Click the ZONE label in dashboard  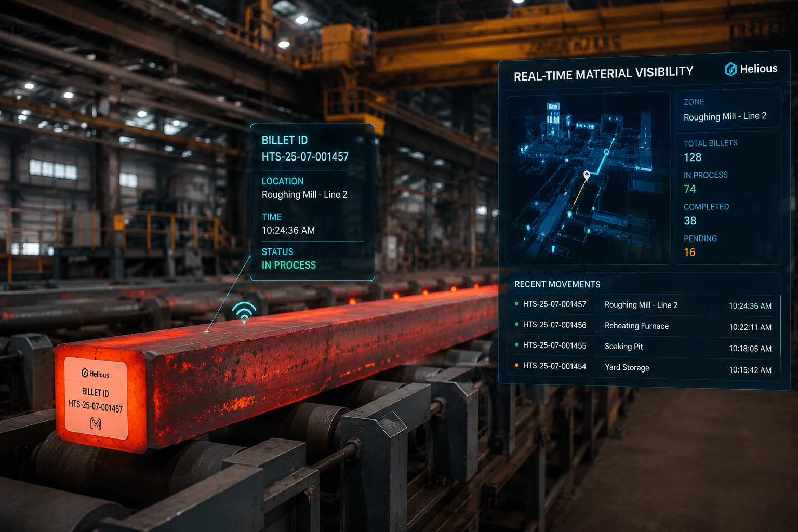[694, 102]
